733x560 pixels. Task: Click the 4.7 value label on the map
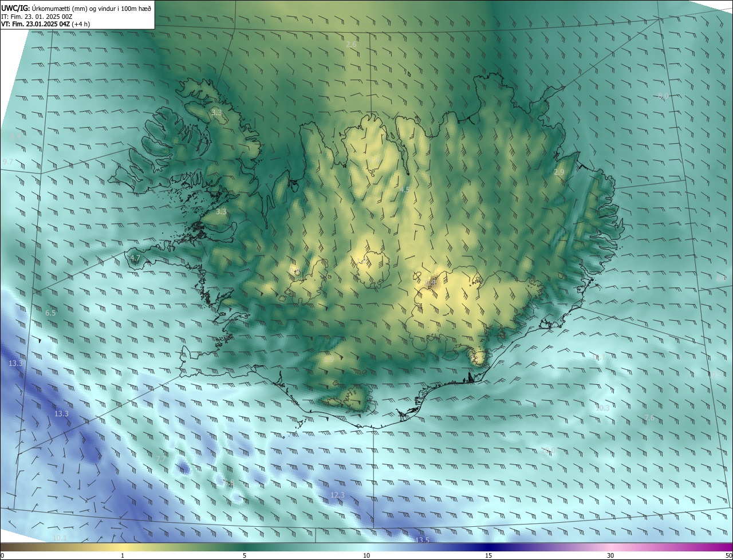point(135,258)
